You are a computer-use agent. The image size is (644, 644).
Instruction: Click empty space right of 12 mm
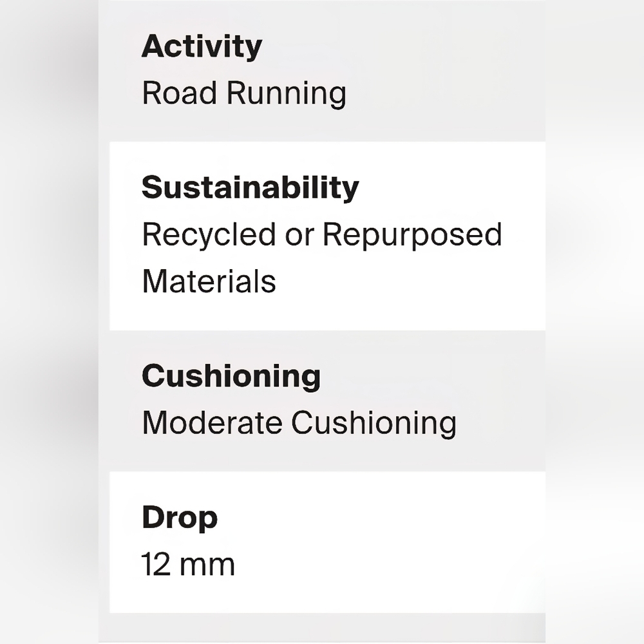point(386,565)
